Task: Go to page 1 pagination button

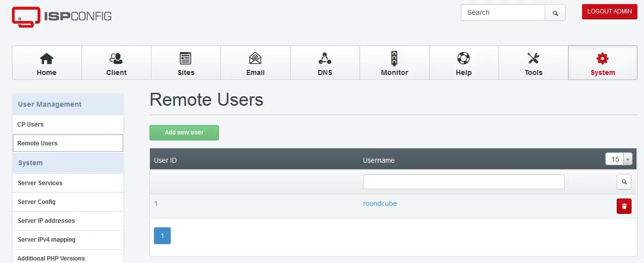Action: [162, 236]
